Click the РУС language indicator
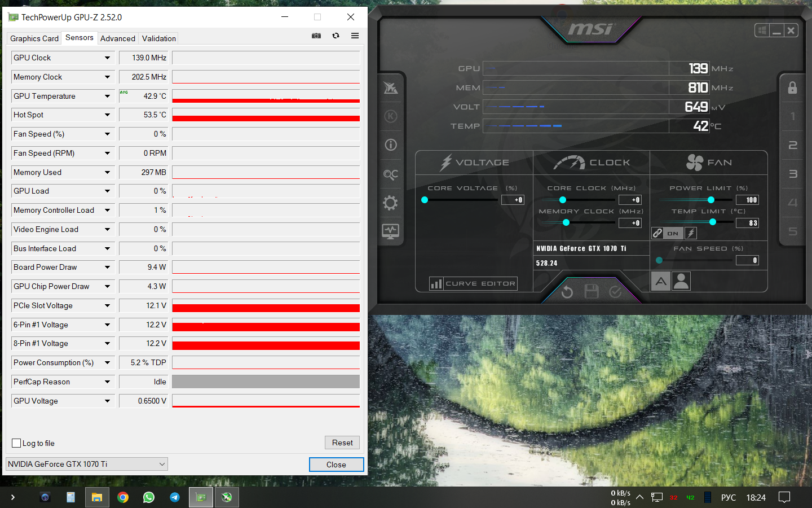The height and width of the screenshot is (508, 812). pyautogui.click(x=729, y=497)
